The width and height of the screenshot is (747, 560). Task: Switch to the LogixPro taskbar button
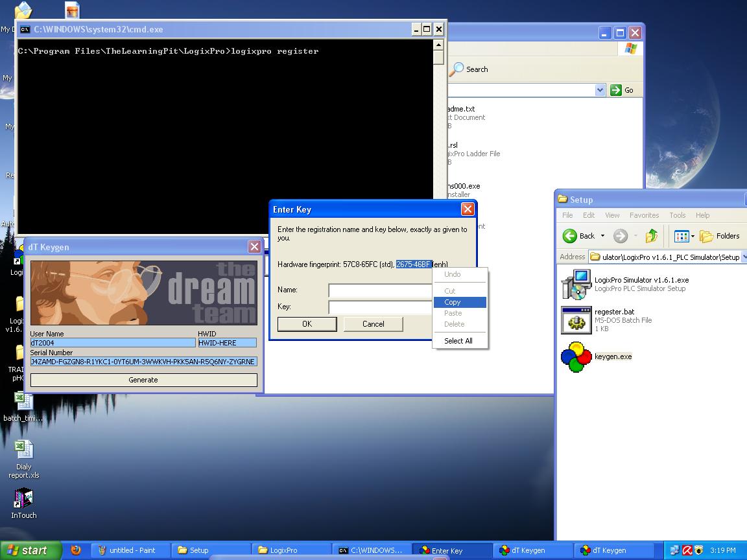tap(290, 550)
